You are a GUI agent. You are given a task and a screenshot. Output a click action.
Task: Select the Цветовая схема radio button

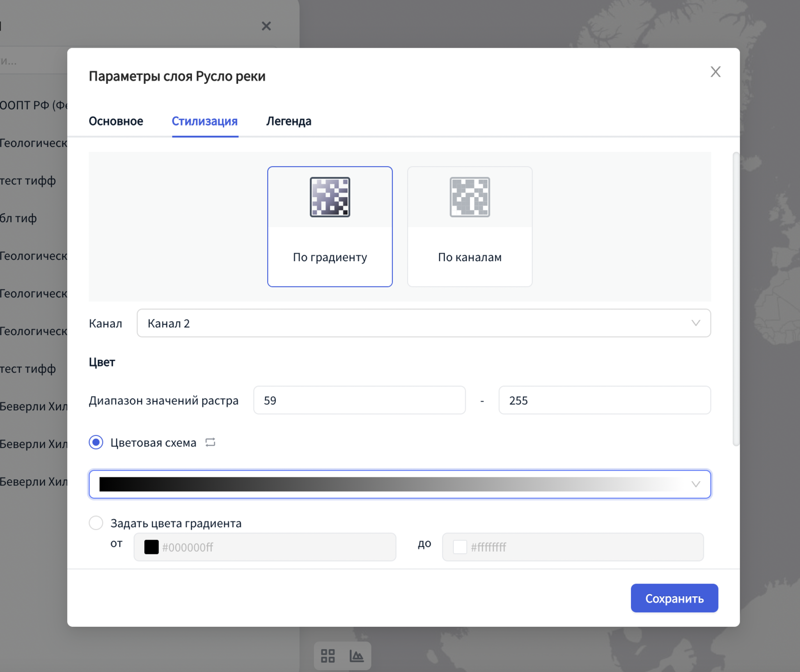(x=96, y=442)
